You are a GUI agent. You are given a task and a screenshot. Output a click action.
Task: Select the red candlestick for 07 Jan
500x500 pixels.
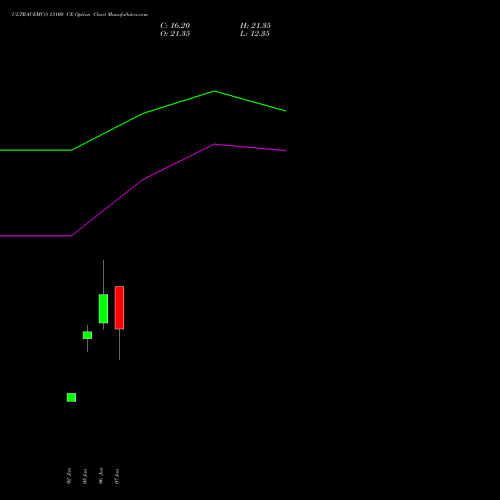pos(119,308)
